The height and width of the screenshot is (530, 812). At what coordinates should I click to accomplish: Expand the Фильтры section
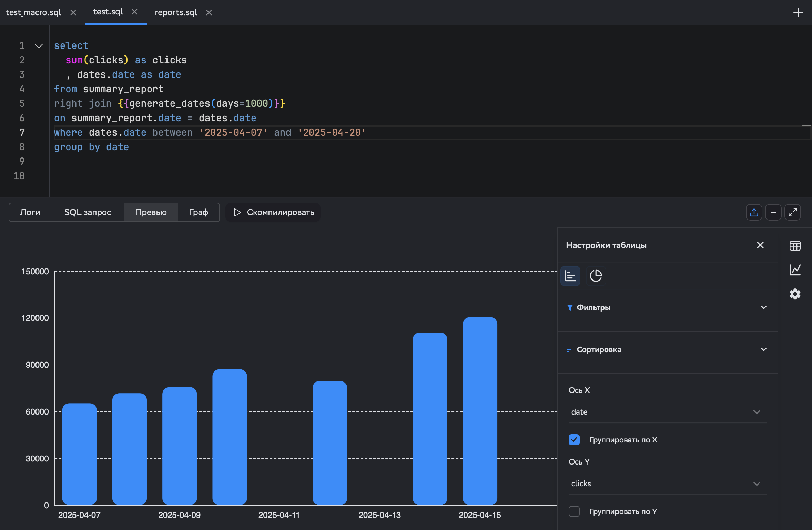pos(763,307)
